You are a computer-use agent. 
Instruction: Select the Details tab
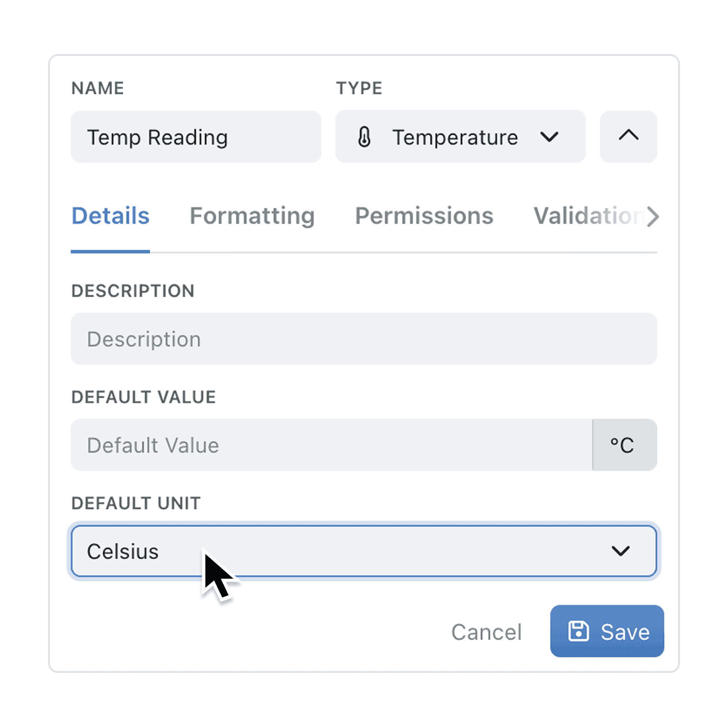point(110,216)
